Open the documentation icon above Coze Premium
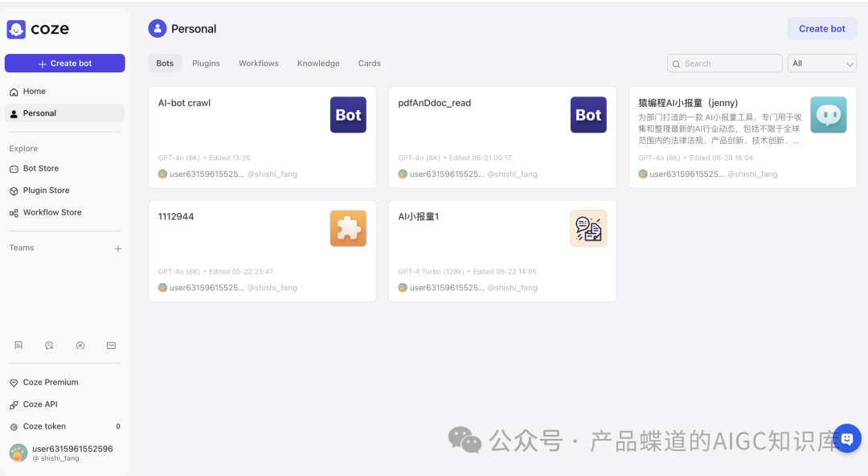868x476 pixels. [x=18, y=345]
